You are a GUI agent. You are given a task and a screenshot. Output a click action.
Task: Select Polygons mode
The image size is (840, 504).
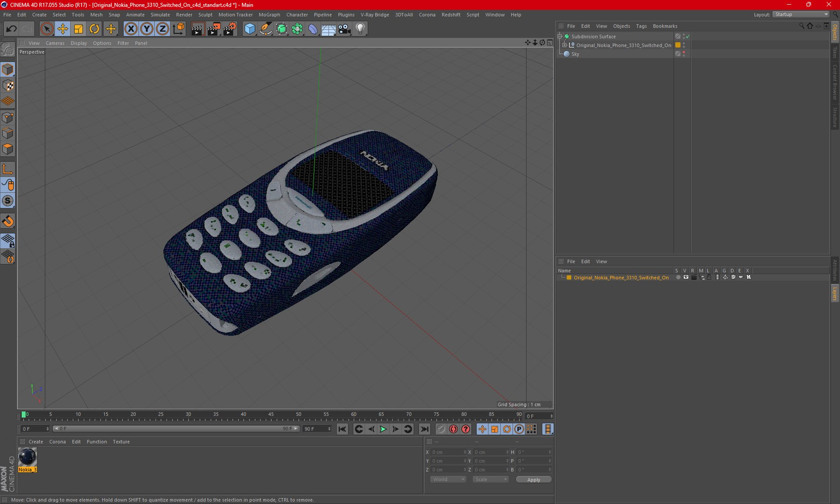[x=8, y=149]
